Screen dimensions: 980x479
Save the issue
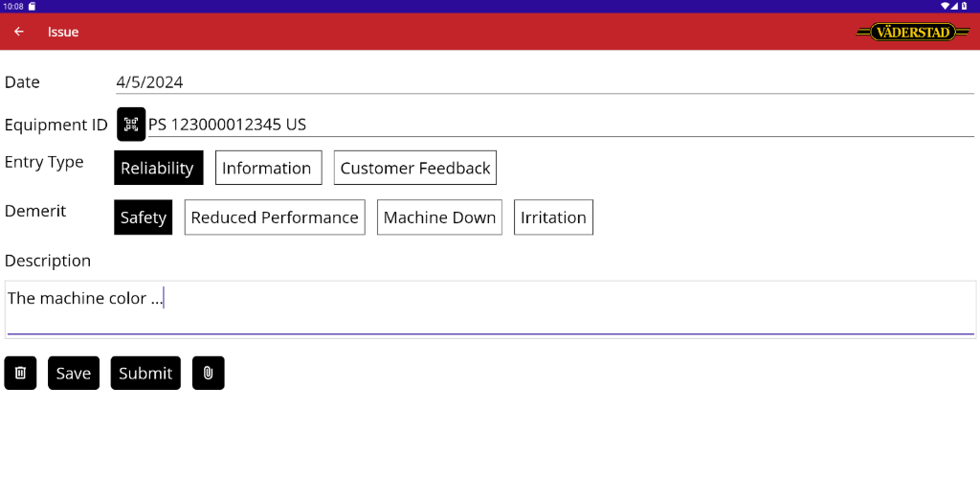click(x=74, y=373)
